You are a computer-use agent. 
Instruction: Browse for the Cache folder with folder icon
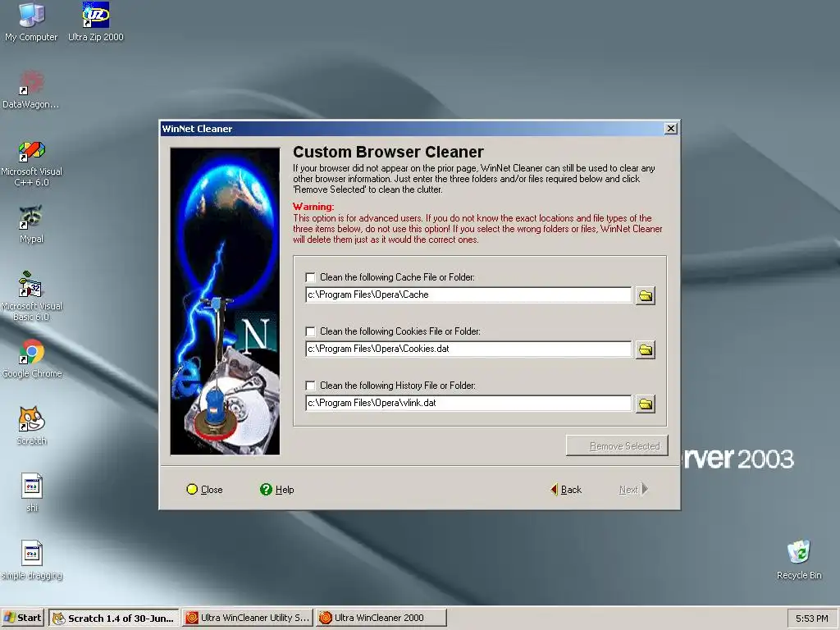click(646, 295)
